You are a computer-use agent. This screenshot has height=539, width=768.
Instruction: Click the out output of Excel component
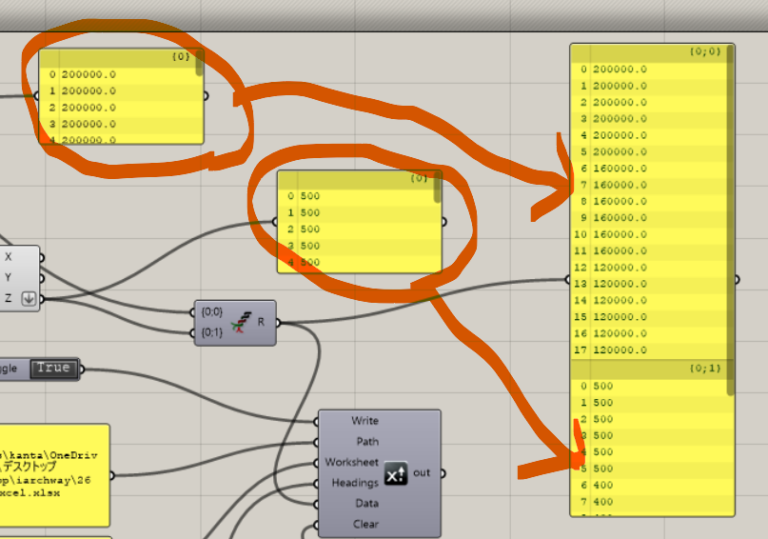pyautogui.click(x=421, y=472)
